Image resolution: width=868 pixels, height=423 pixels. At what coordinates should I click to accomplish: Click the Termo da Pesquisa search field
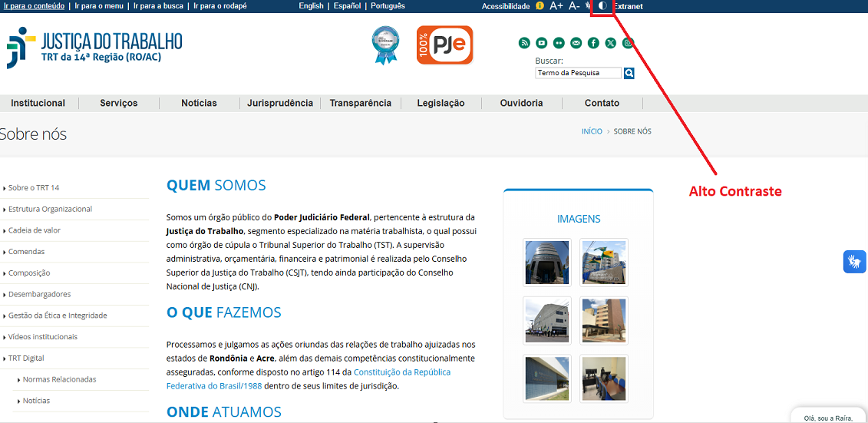click(x=578, y=73)
